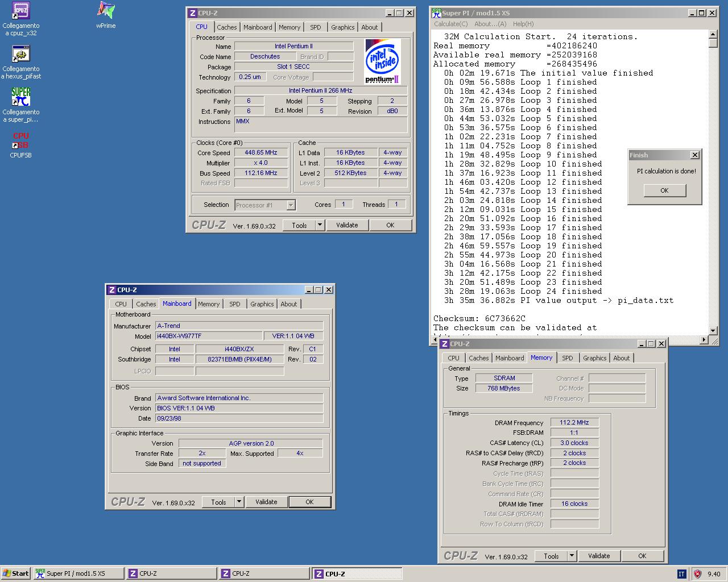Open Tools dropdown arrow in Mainboard window
The width and height of the screenshot is (728, 582).
pos(239,502)
